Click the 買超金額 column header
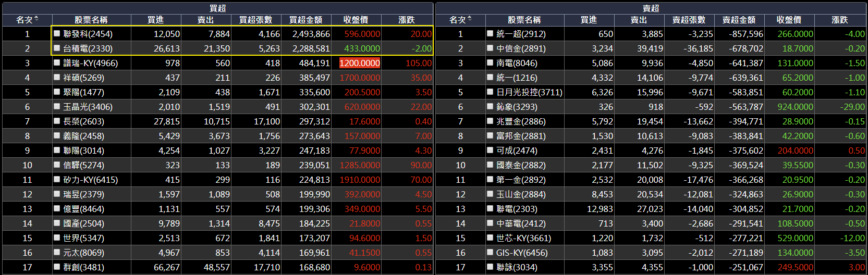868x275 pixels. coord(305,20)
